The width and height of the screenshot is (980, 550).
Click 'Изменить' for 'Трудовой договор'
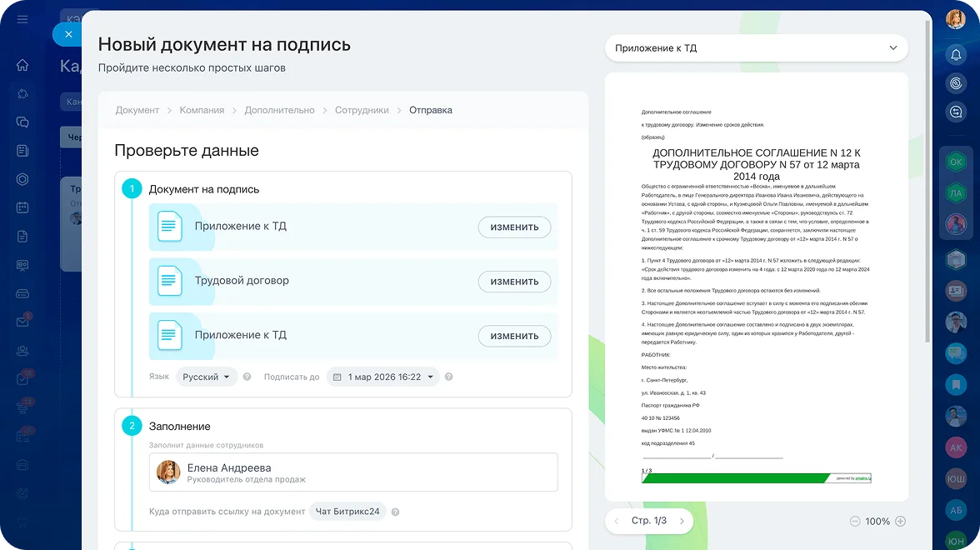[x=514, y=282]
